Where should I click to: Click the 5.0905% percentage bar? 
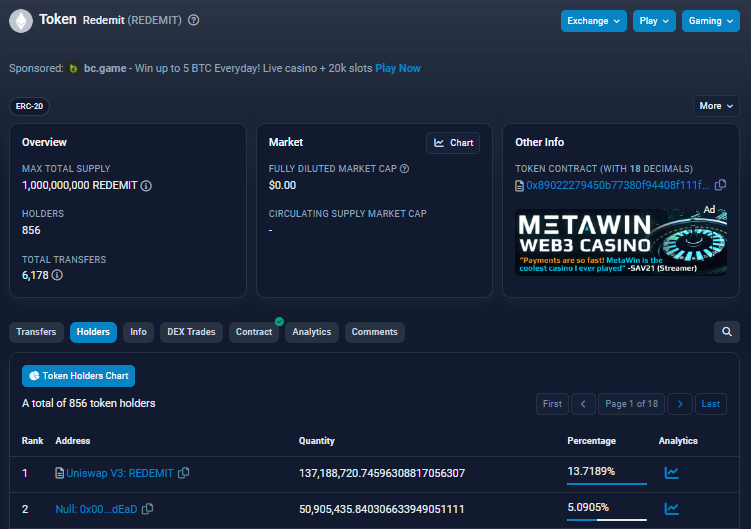pos(607,519)
